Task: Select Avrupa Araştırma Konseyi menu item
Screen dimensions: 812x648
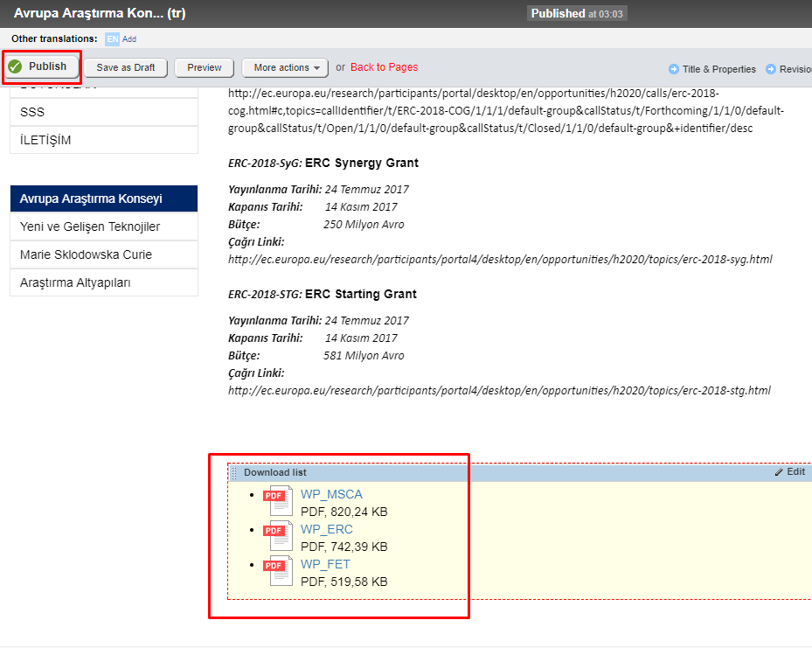Action: point(103,199)
